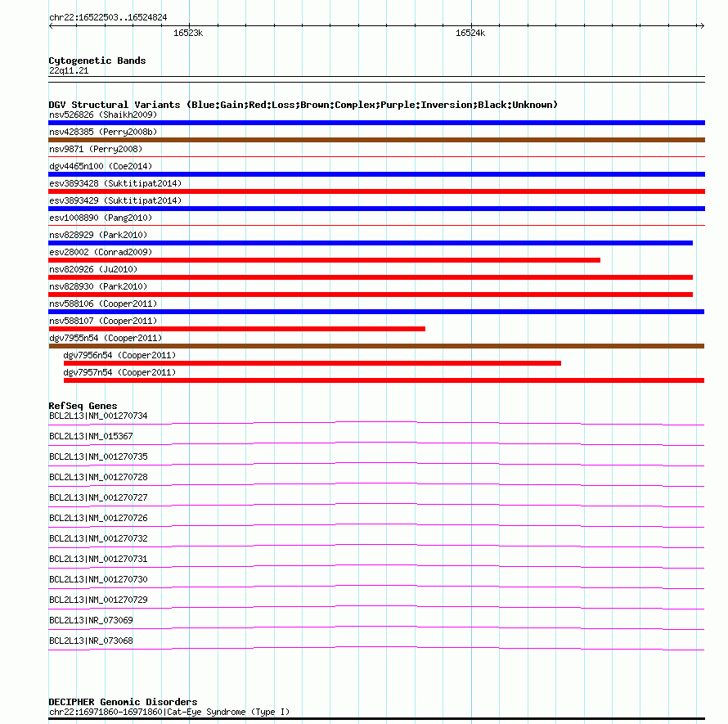Select dgv7957n54 (Cooper2011) red bar
Screen dimensions: 728x724
click(384, 380)
